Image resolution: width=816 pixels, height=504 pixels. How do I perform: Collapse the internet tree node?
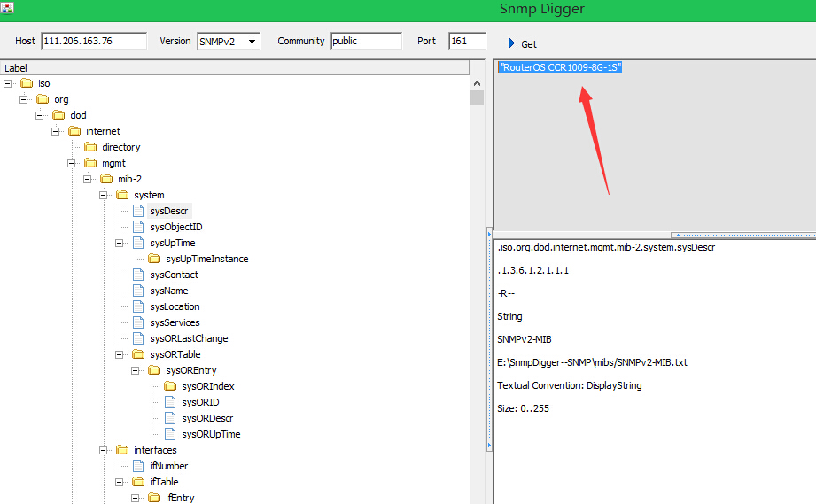pyautogui.click(x=55, y=131)
